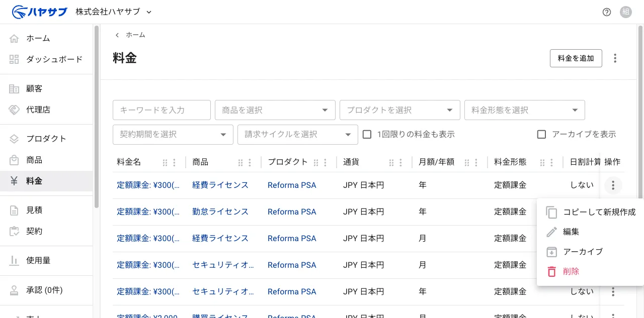Choose 編集 from the context menu

pyautogui.click(x=590, y=232)
